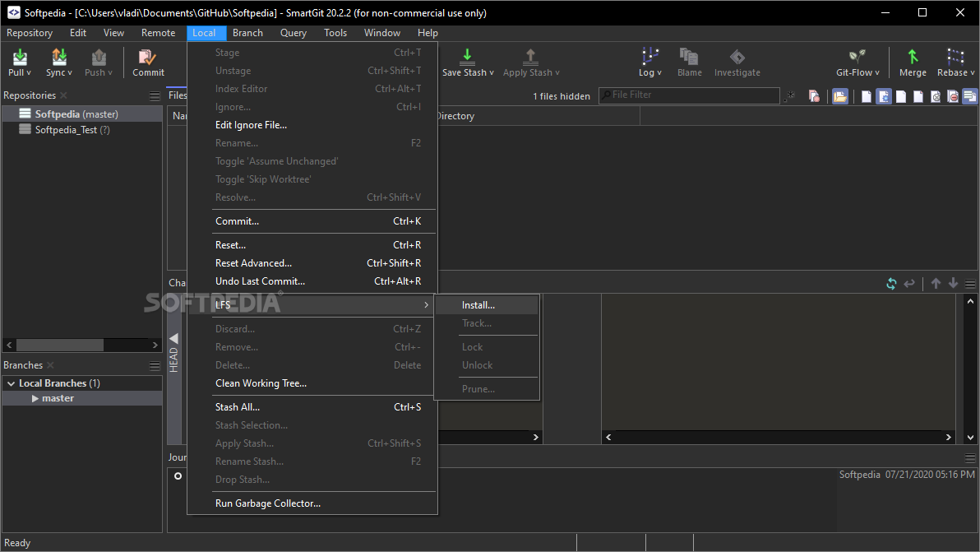Toggle the file-with-red-minus filter button

tap(953, 96)
